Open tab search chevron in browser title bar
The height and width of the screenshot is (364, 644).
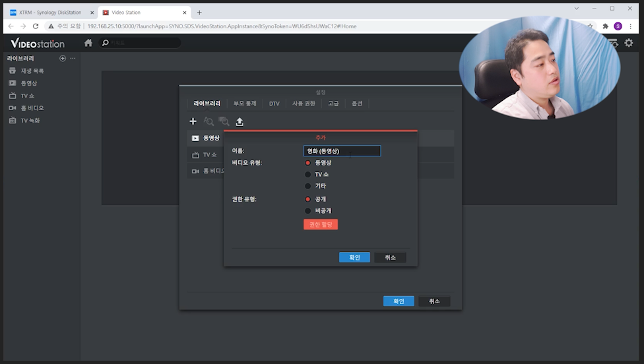577,8
